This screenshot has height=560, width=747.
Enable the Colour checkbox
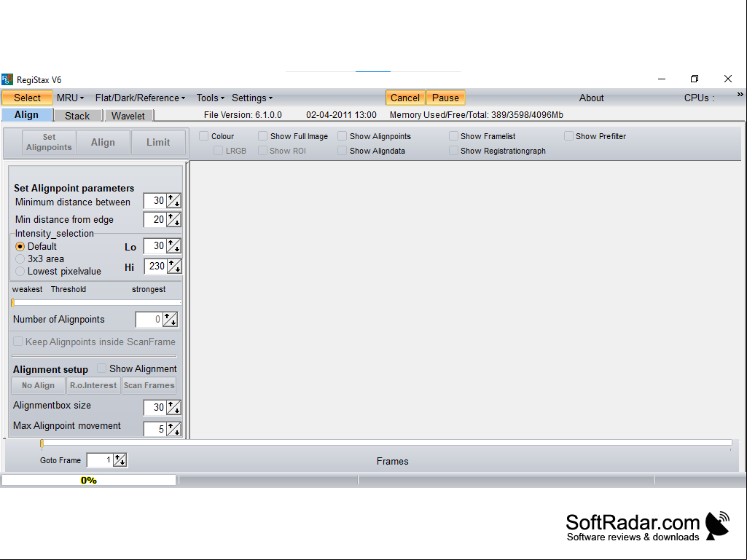click(x=204, y=136)
